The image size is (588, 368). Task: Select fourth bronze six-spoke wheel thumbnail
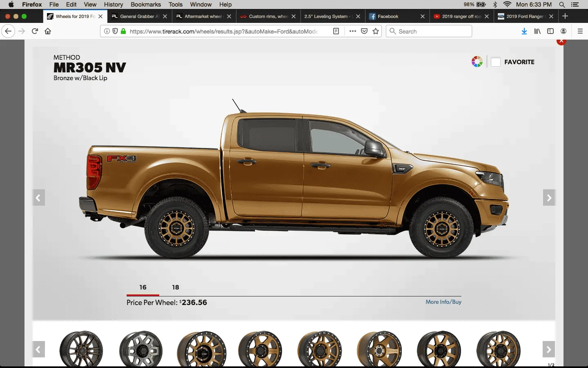(261, 349)
